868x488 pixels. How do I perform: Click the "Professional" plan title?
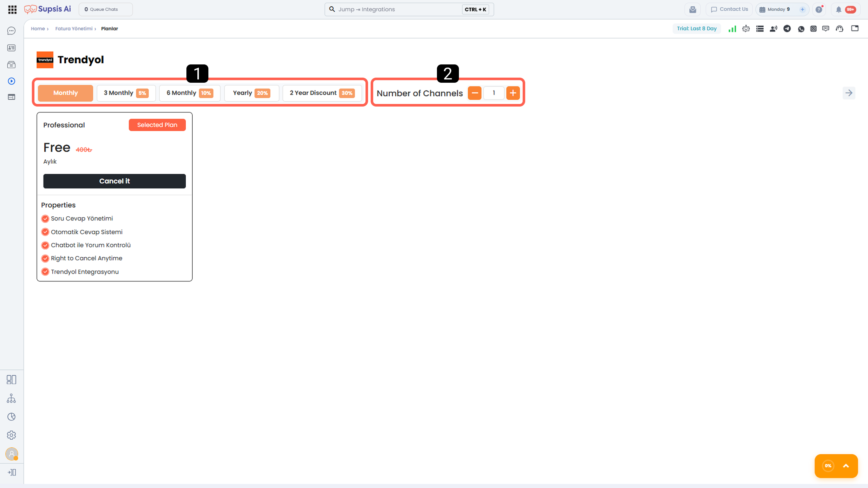coord(64,125)
